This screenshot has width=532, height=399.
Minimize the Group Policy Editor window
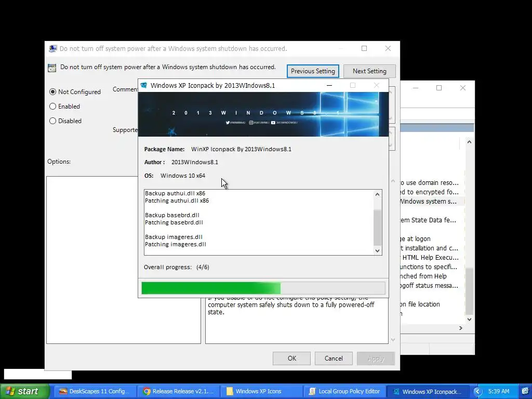click(415, 88)
